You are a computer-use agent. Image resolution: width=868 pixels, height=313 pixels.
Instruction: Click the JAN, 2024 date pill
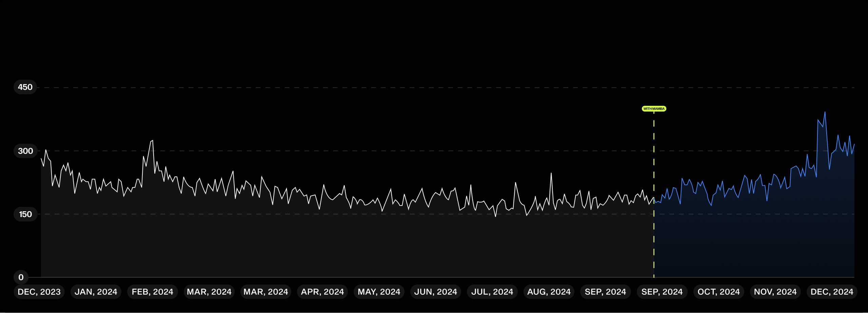96,292
